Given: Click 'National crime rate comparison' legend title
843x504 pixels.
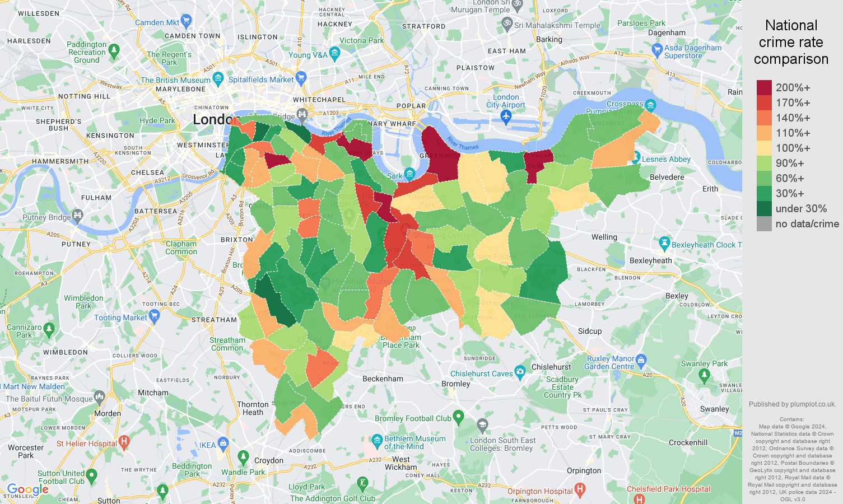Looking at the screenshot, I should tap(791, 42).
